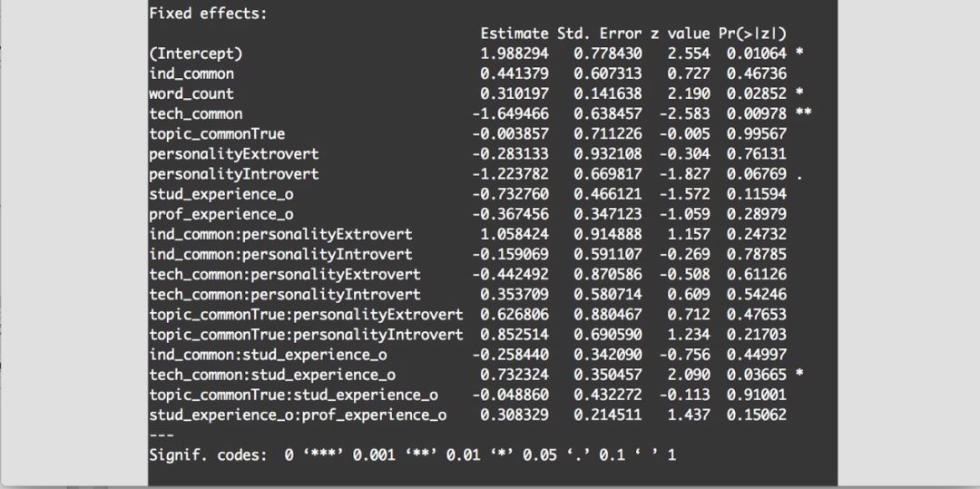Click the z value 2.190 for word_count
The height and width of the screenshot is (489, 980).
[x=686, y=93]
